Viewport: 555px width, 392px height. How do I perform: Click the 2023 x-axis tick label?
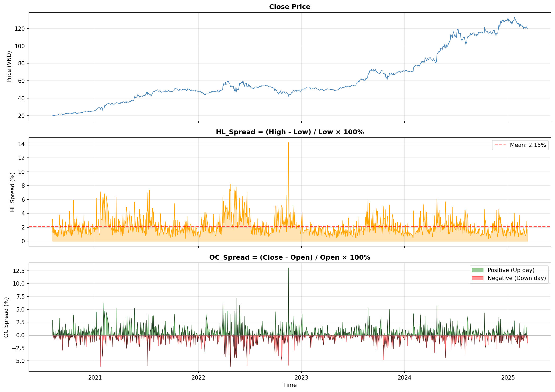click(301, 378)
